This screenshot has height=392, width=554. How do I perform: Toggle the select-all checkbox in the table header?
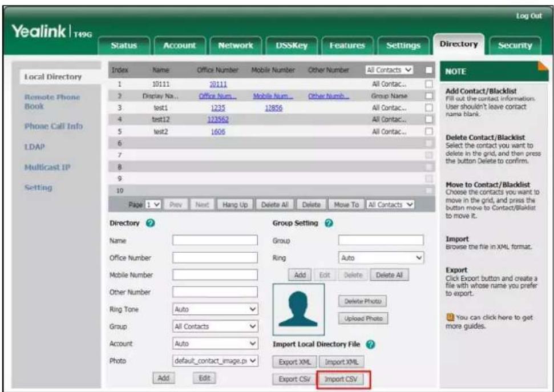tap(428, 70)
